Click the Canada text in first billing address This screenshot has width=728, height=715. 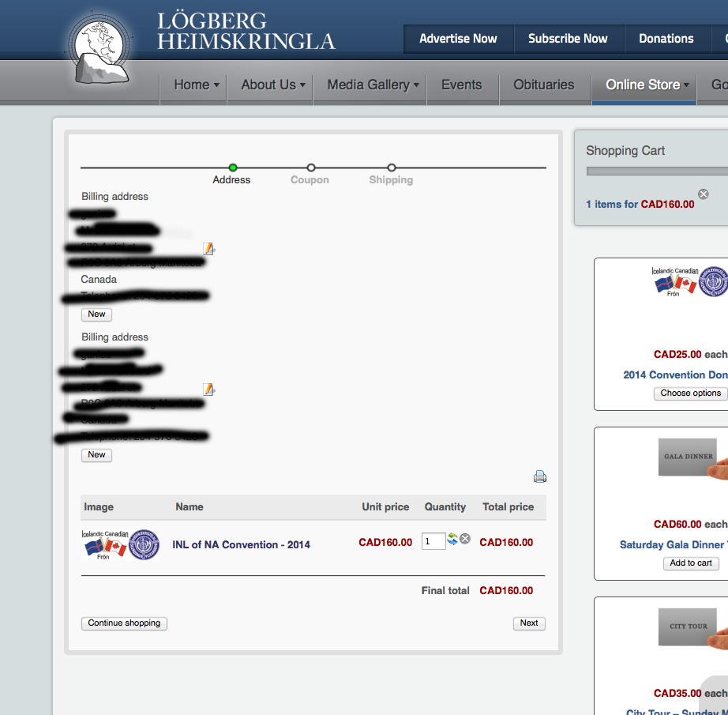pyautogui.click(x=99, y=279)
